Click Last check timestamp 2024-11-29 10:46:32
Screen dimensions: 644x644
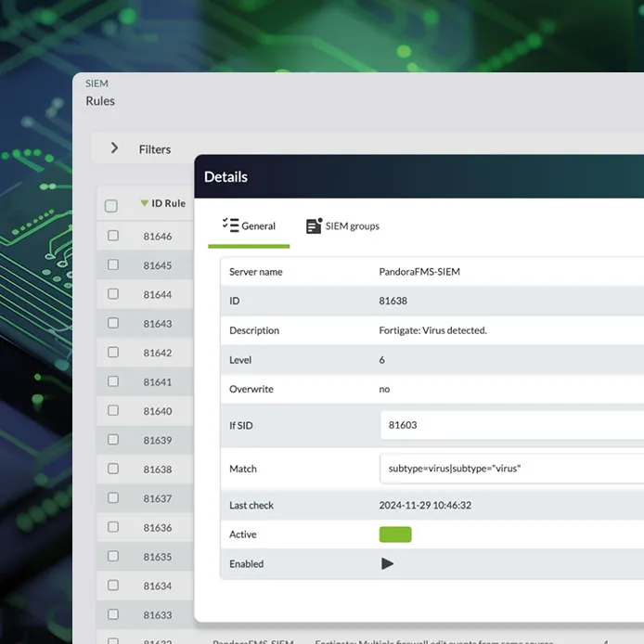(425, 505)
